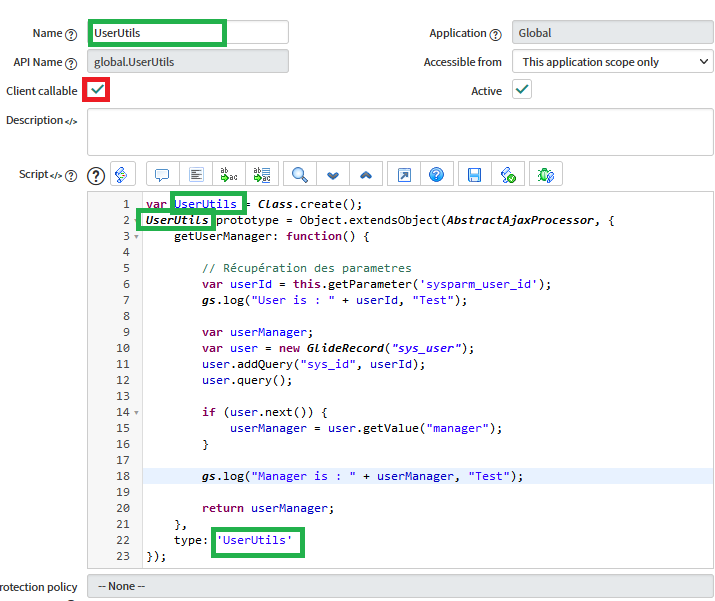715x601 pixels.
Task: Click the Replace toolbar icon
Action: pos(229,174)
